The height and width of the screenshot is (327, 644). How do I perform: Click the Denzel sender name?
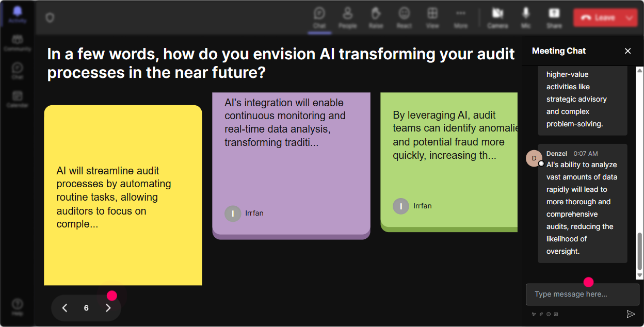pos(557,153)
